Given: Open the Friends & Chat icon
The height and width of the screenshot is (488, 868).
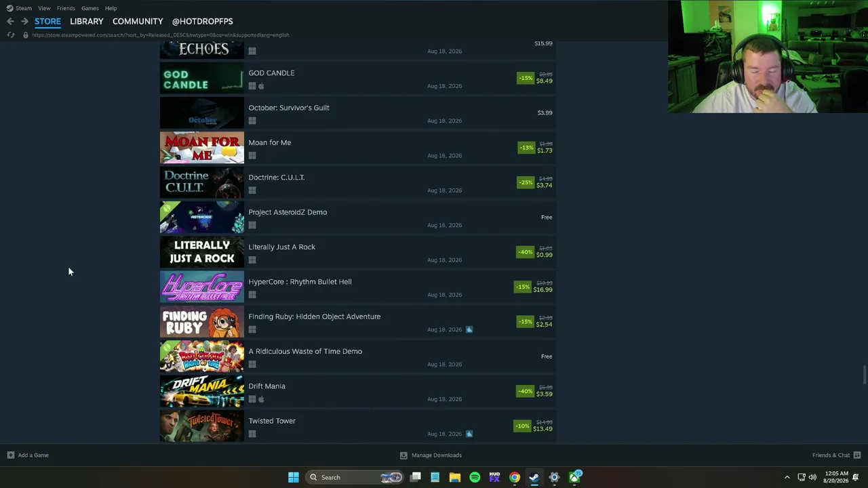Looking at the screenshot, I should 857,455.
